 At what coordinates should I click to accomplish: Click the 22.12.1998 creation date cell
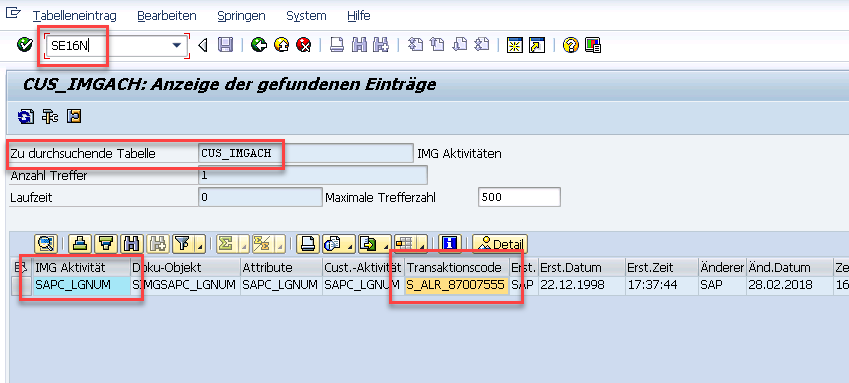pyautogui.click(x=582, y=285)
